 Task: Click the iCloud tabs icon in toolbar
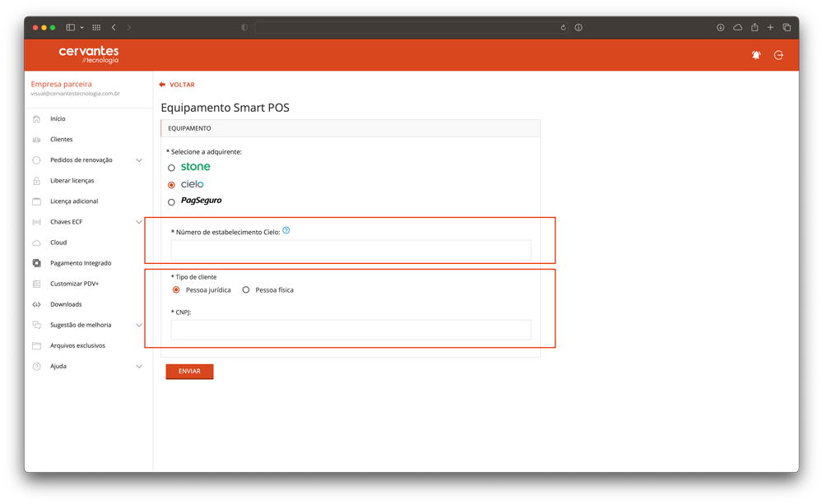tap(737, 27)
